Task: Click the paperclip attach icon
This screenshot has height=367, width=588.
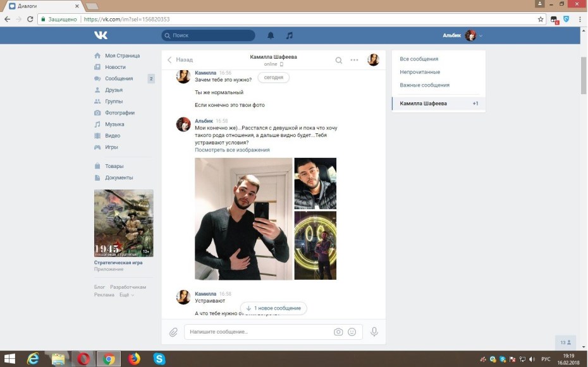Action: pyautogui.click(x=173, y=332)
